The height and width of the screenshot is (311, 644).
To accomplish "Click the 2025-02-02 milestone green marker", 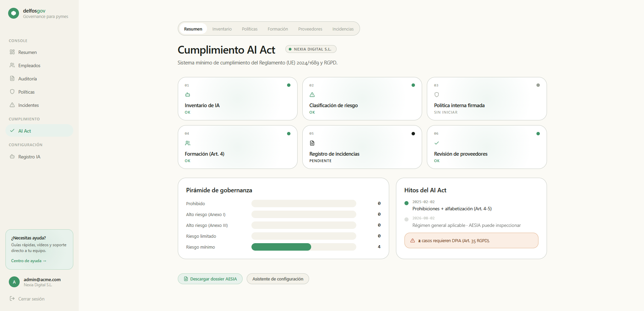I will pos(406,203).
